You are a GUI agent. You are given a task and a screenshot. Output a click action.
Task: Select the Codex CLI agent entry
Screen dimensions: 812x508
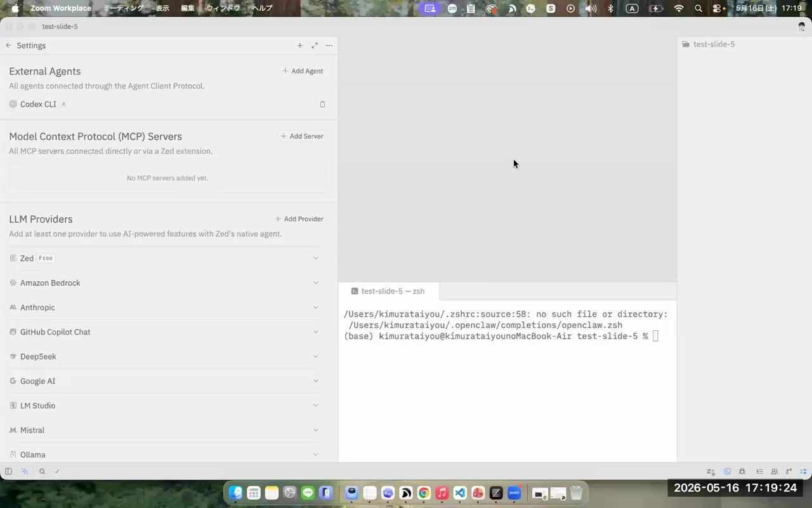point(38,104)
